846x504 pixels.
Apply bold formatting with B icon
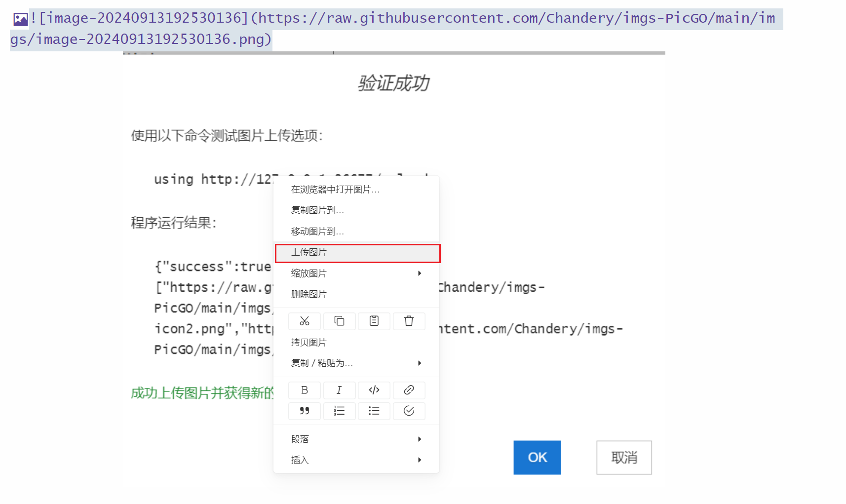coord(305,390)
